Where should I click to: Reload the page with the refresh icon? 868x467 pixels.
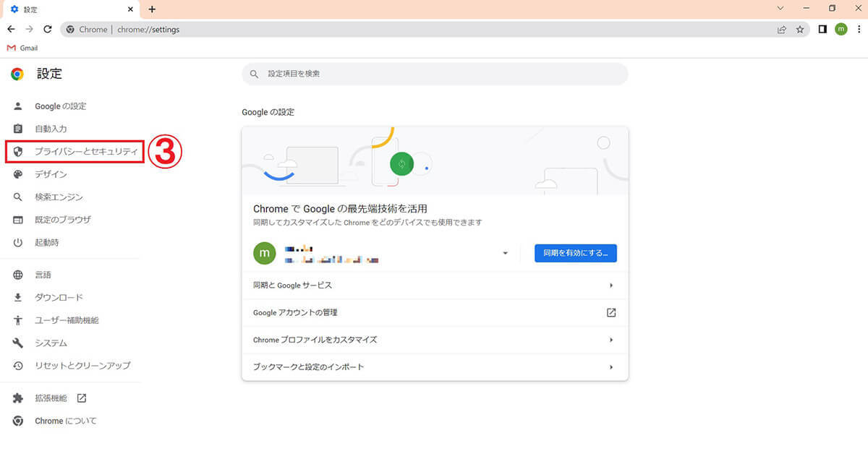(x=48, y=30)
